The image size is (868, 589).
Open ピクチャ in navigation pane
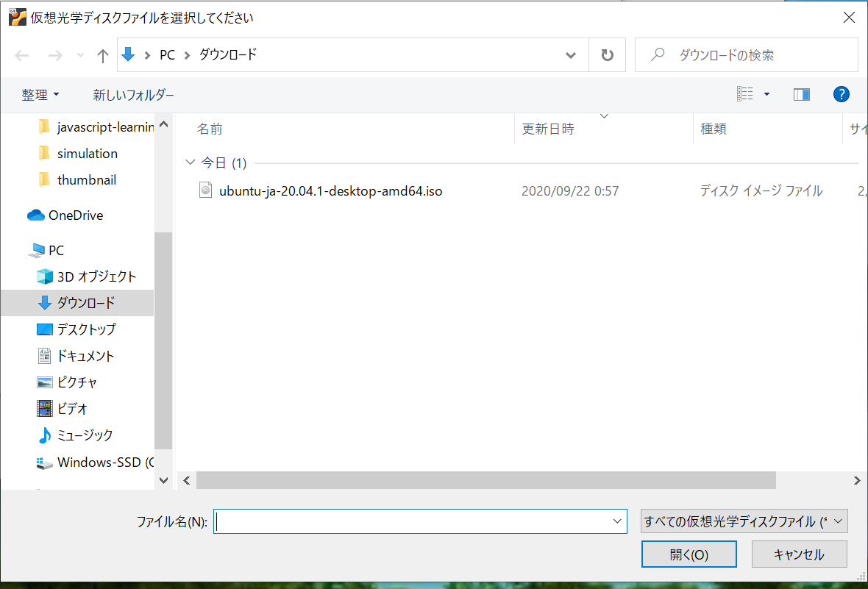pyautogui.click(x=67, y=382)
